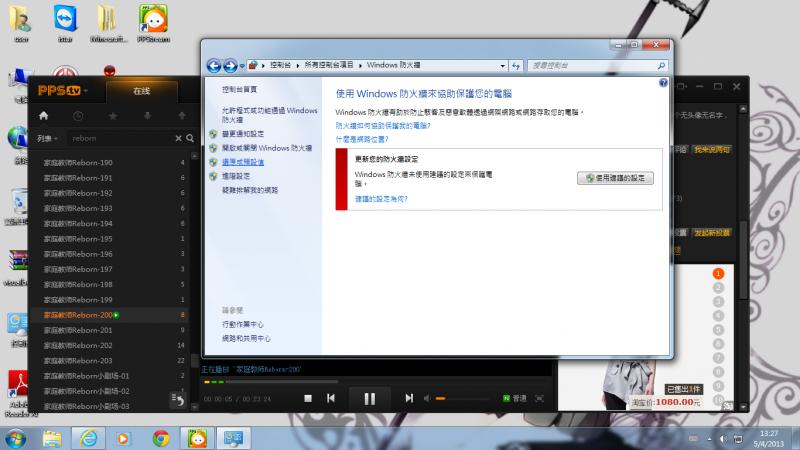Open Internet Explorer from taskbar
800x450 pixels.
pyautogui.click(x=88, y=438)
